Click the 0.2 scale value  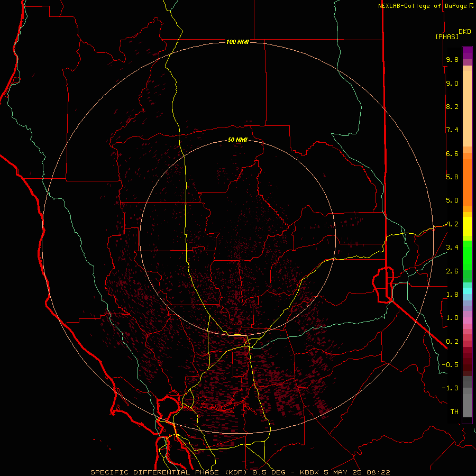click(x=452, y=341)
